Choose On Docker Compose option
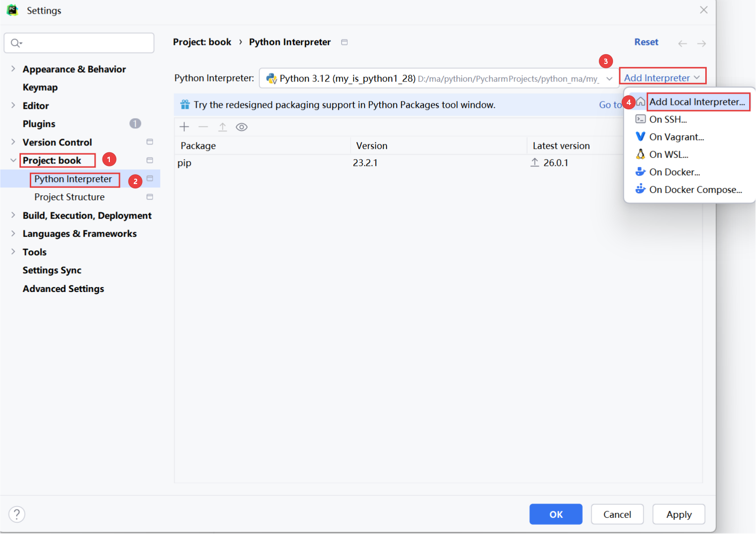This screenshot has width=756, height=534. 695,189
